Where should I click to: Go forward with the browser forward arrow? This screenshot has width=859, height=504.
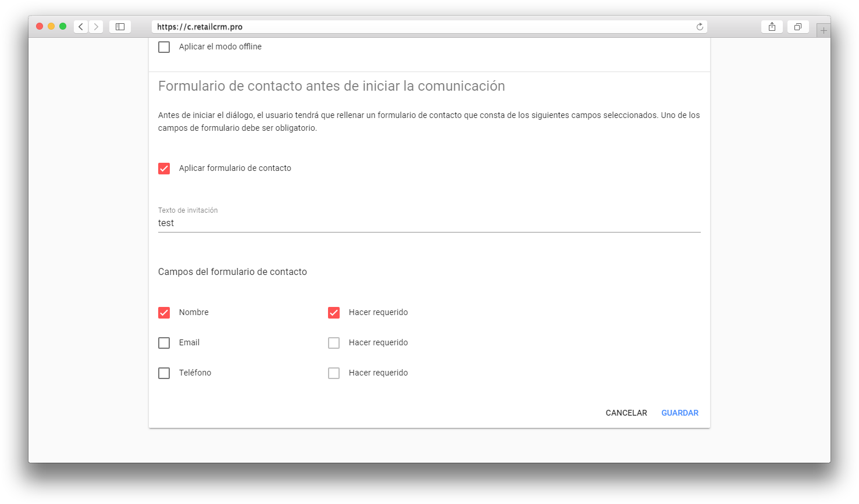(96, 27)
